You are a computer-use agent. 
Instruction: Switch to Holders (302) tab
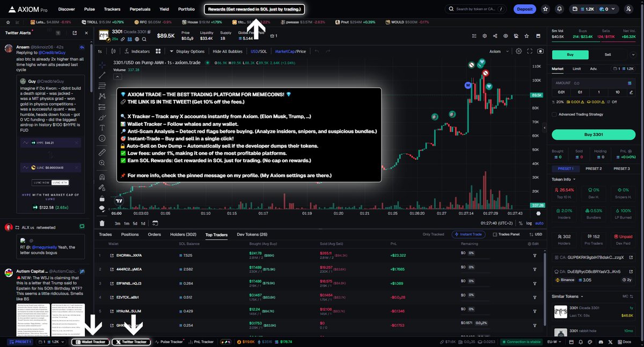(183, 234)
